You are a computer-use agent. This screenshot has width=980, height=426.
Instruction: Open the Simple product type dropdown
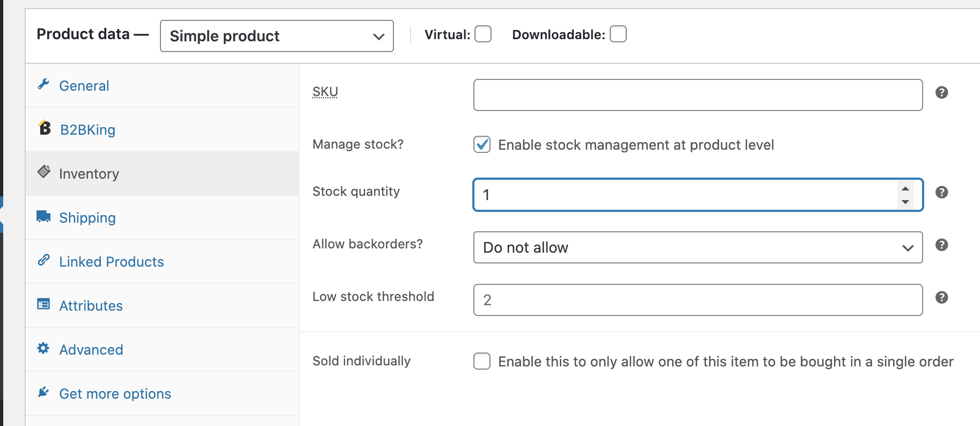coord(277,36)
